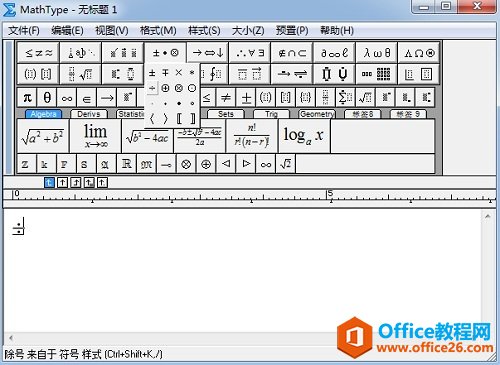Open the fence templates palette

point(38,74)
